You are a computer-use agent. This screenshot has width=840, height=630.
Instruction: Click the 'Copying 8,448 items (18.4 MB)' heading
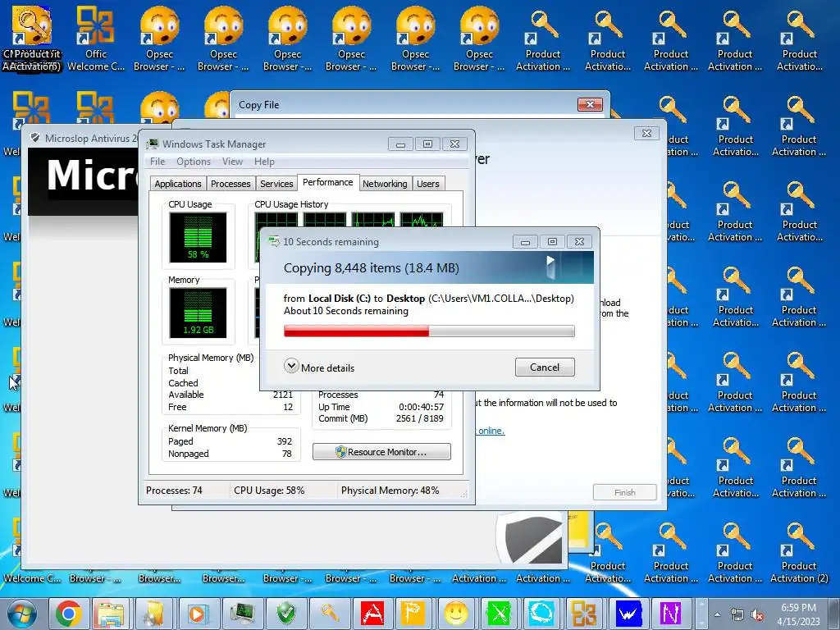pyautogui.click(x=372, y=268)
